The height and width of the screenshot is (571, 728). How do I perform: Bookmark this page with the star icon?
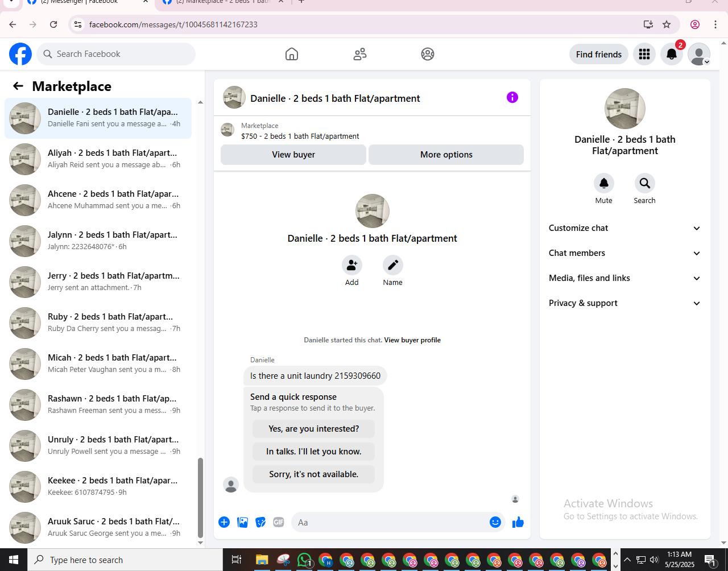(667, 24)
